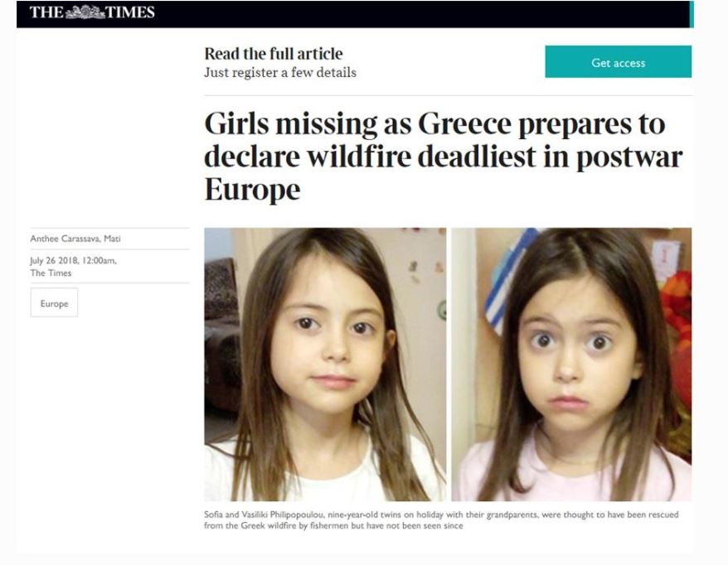The width and height of the screenshot is (728, 565).
Task: Click the black header navigation bar
Action: tap(355, 14)
